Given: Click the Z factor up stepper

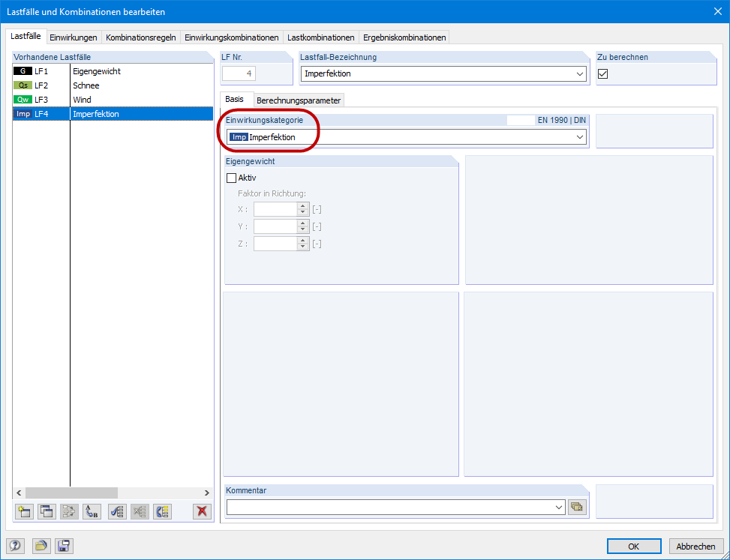Looking at the screenshot, I should [x=302, y=240].
